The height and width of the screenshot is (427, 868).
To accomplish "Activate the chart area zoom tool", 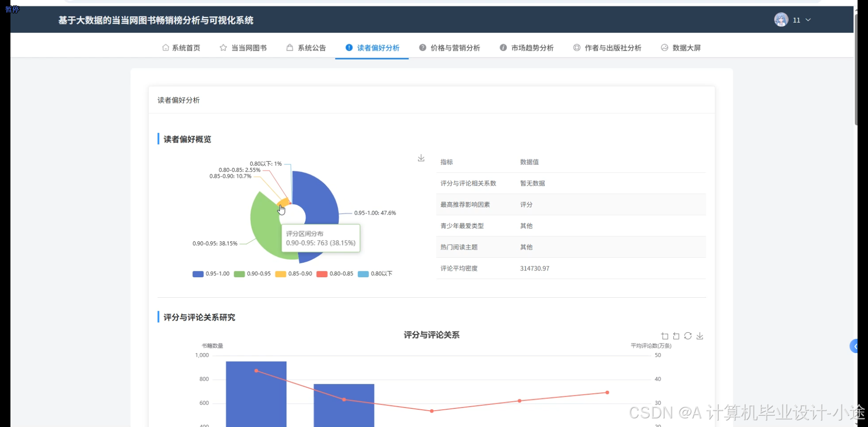I will coord(665,336).
